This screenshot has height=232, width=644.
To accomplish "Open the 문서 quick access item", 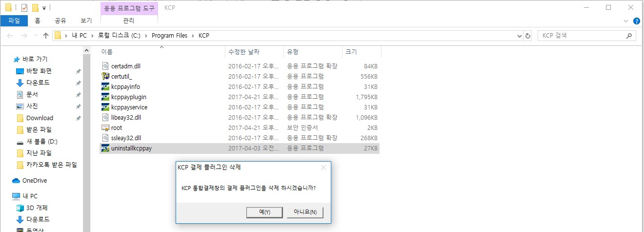I will (x=32, y=94).
